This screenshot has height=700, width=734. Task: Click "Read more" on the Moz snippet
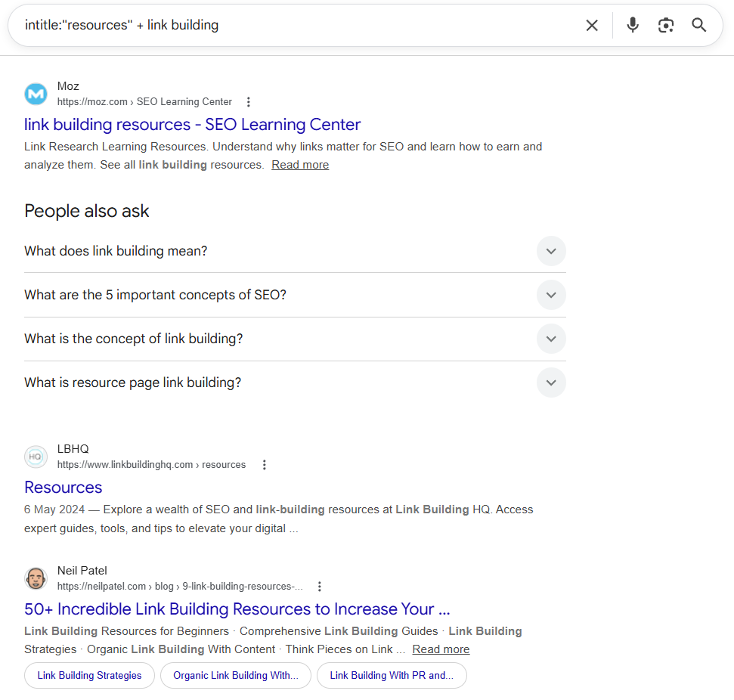[x=299, y=164]
